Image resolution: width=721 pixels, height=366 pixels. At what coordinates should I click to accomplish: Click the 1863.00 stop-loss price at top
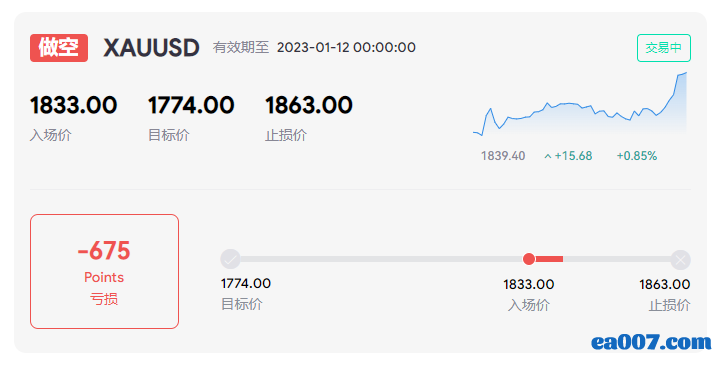(309, 105)
